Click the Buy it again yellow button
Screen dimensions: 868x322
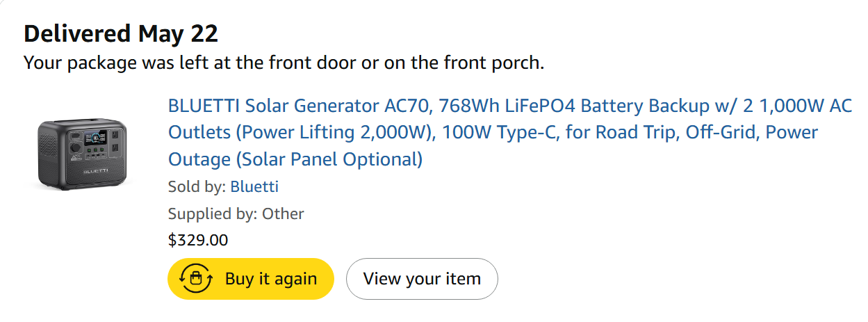pos(251,279)
